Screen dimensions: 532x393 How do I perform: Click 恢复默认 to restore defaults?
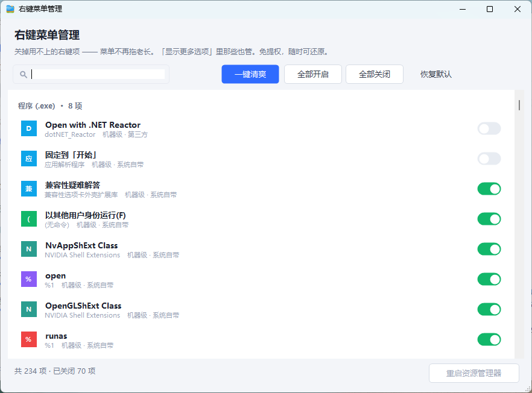pos(436,74)
